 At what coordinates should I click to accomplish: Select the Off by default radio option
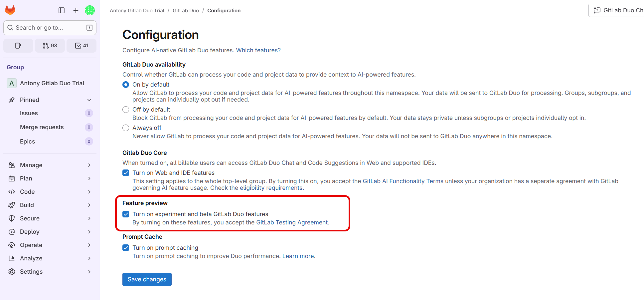[126, 110]
